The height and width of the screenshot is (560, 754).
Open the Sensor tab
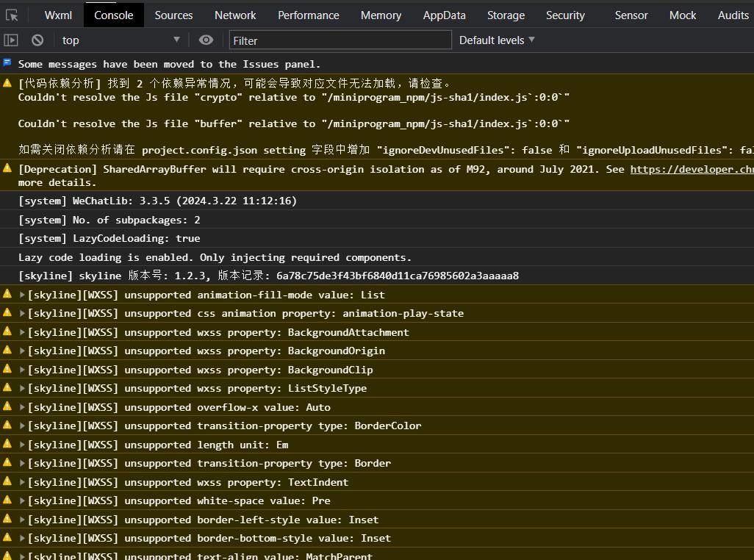[x=631, y=15]
